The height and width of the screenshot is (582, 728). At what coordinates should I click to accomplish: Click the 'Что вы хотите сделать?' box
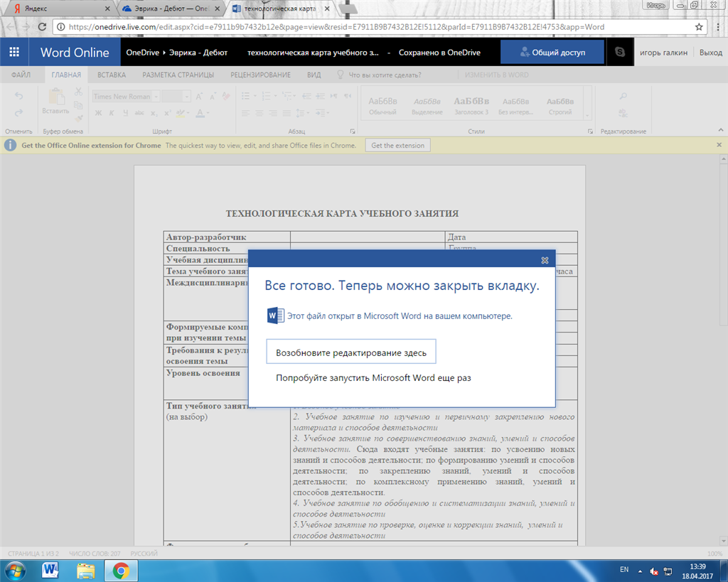pos(385,75)
